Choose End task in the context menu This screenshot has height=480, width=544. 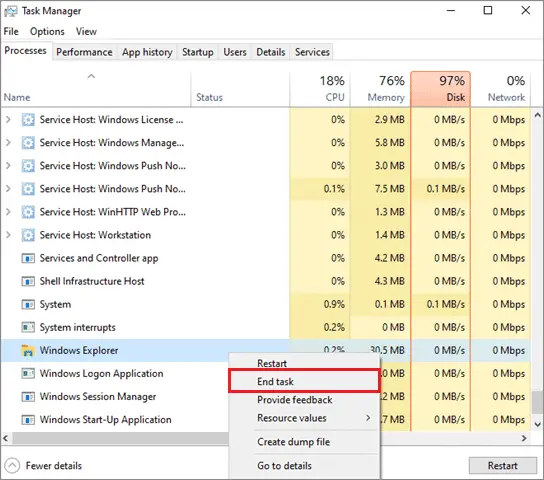(304, 382)
